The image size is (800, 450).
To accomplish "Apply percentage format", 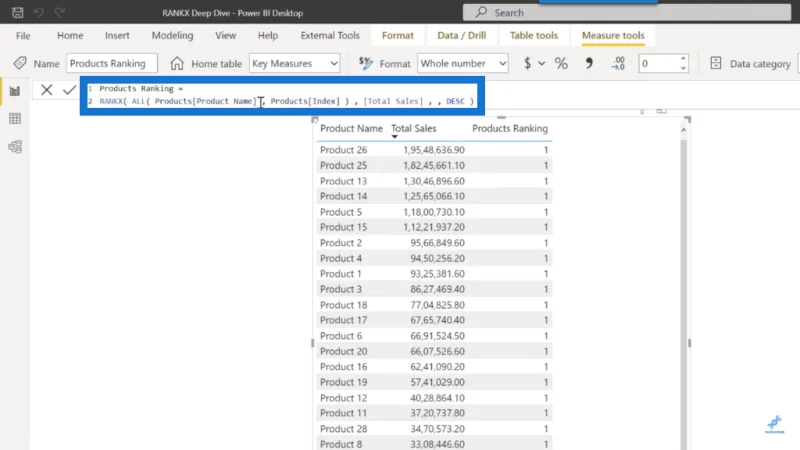I will point(561,63).
